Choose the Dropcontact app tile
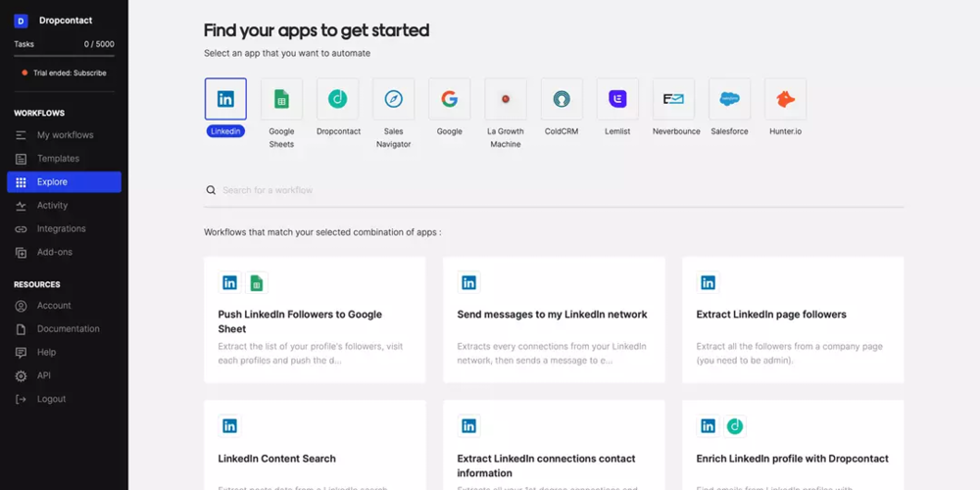This screenshot has width=980, height=490. click(x=337, y=99)
